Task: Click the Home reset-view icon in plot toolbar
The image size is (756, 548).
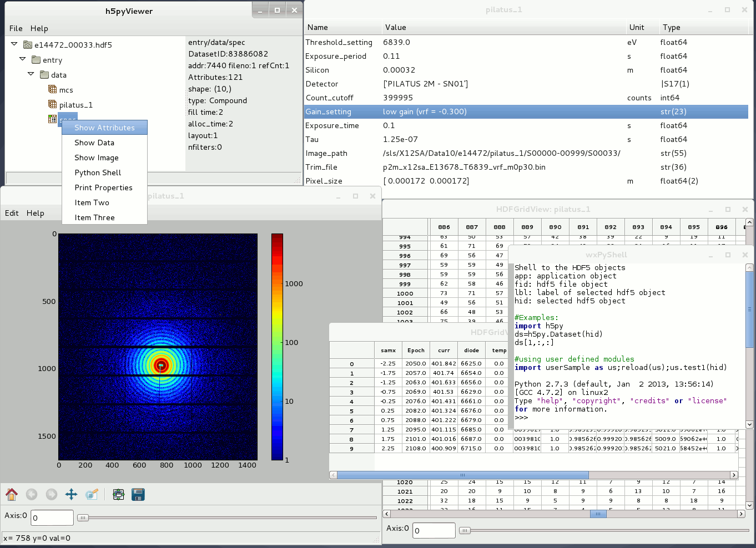Action: [12, 494]
